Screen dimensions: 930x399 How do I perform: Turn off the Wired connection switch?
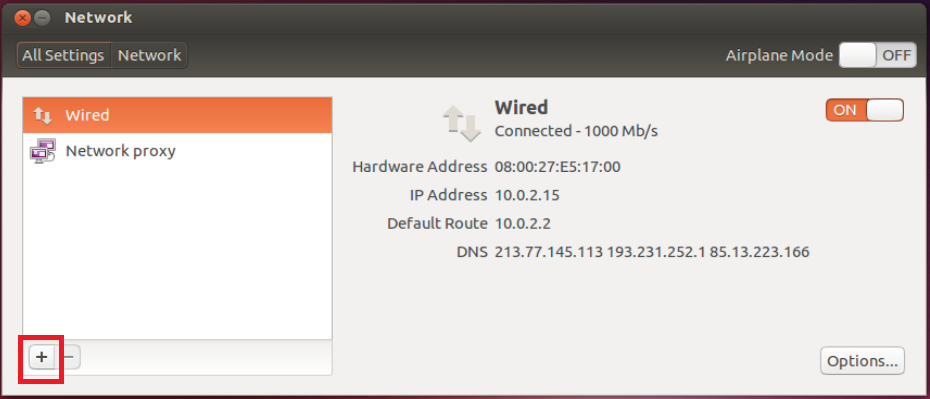point(864,110)
